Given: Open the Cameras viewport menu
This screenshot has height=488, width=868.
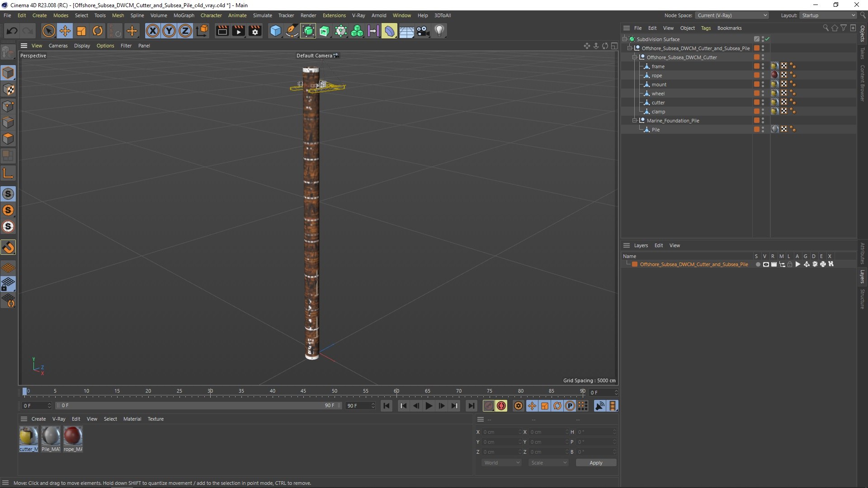Looking at the screenshot, I should [58, 46].
